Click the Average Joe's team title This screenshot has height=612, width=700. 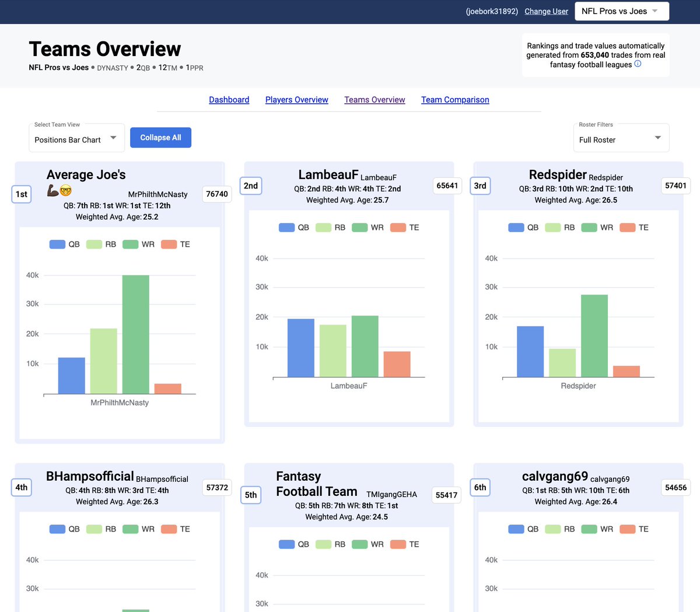(x=86, y=174)
